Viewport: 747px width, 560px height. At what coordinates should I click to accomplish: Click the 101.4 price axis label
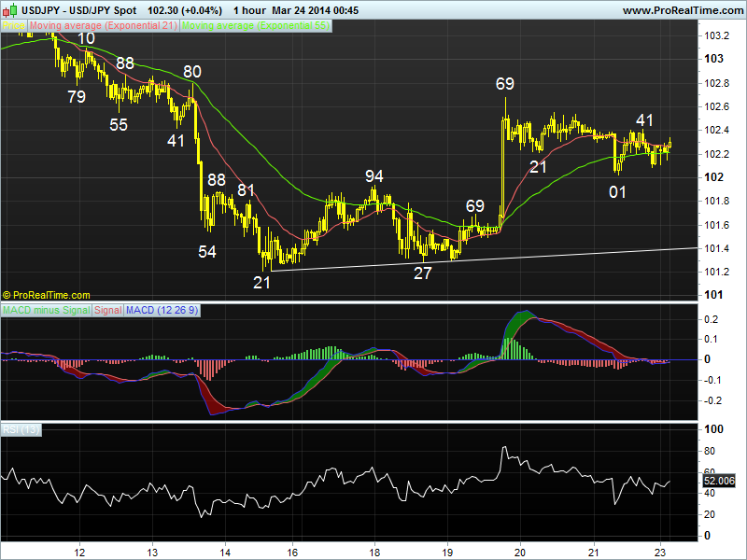pos(716,248)
